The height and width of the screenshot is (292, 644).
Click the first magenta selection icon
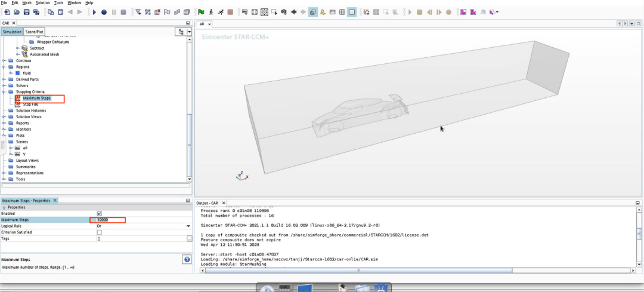tap(463, 13)
